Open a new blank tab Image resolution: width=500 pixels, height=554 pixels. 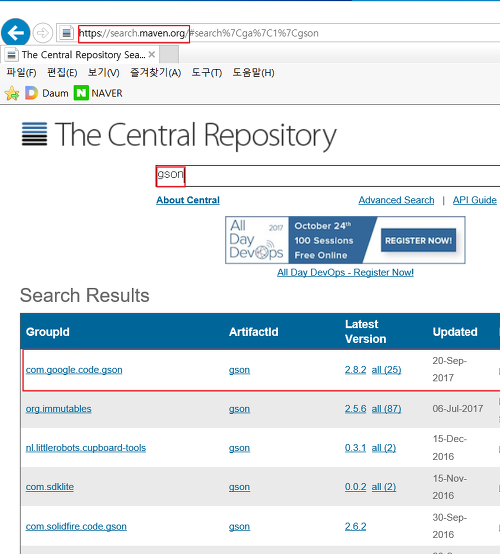tap(169, 55)
